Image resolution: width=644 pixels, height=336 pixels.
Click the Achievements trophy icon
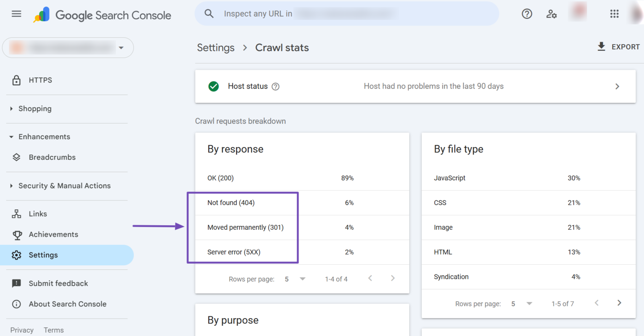coord(17,234)
